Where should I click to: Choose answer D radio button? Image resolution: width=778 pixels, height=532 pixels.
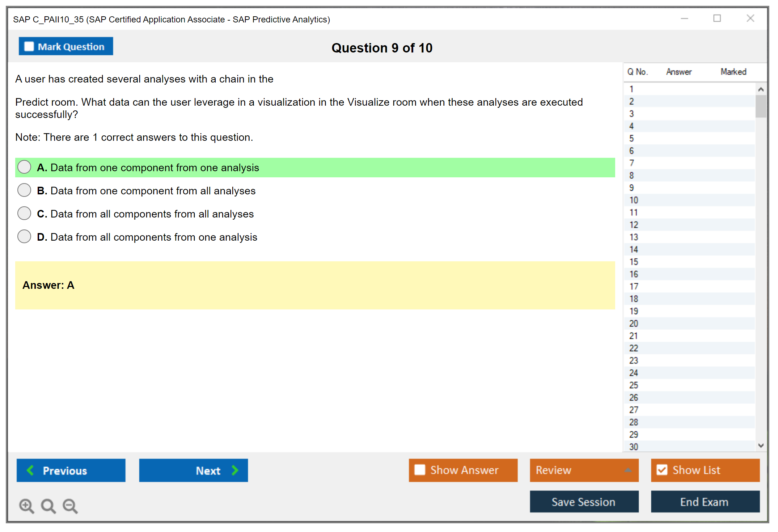(24, 236)
